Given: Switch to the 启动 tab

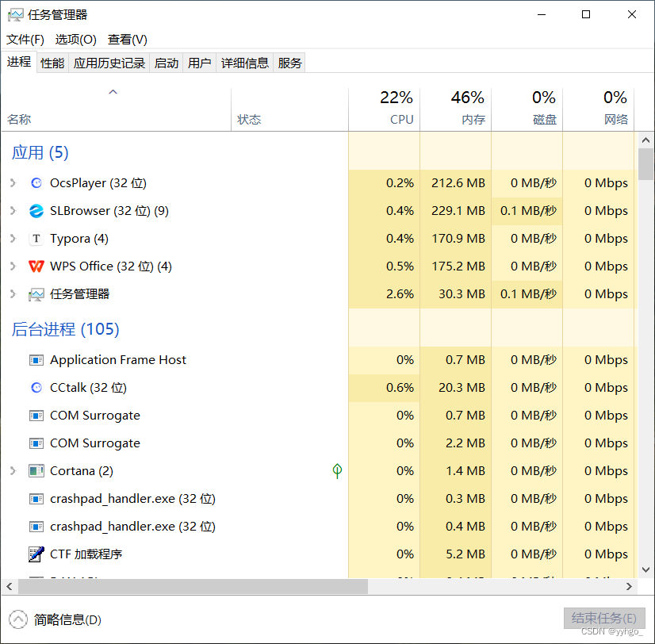Looking at the screenshot, I should (x=167, y=63).
